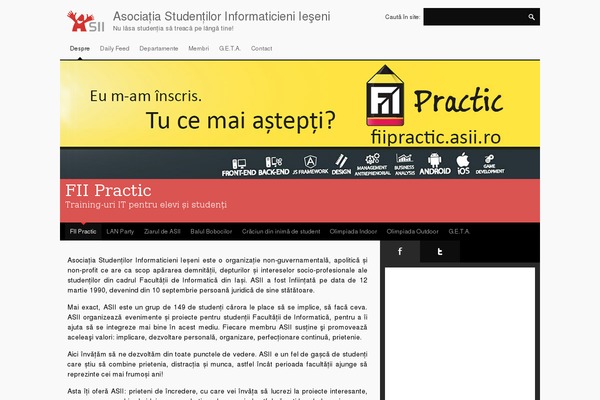Select the FII Practic slider tab

83,232
